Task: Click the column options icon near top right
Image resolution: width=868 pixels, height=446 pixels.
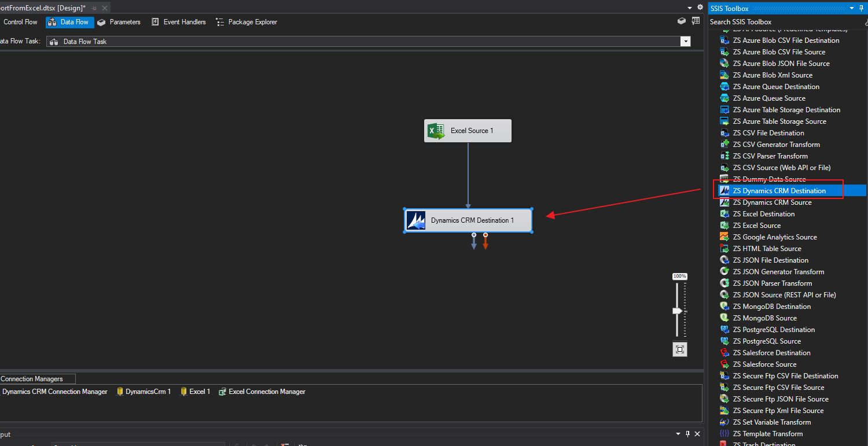Action: [x=695, y=20]
